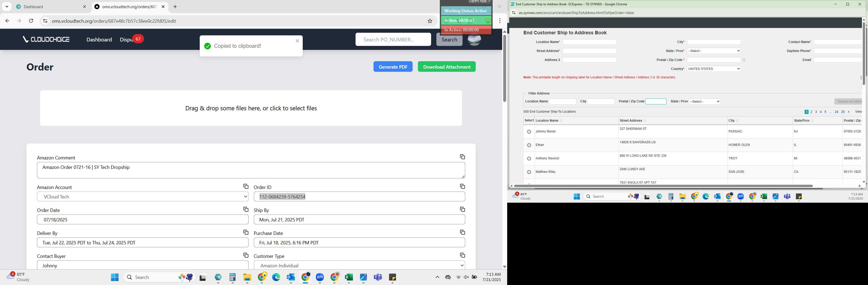Open the Filter Address State / Prov dropdown
868x285 pixels.
704,101
